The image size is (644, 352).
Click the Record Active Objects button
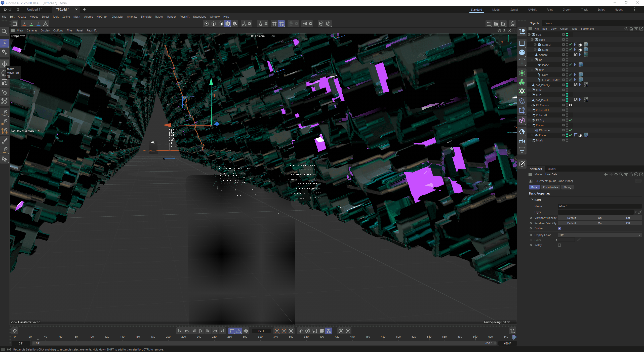(277, 331)
